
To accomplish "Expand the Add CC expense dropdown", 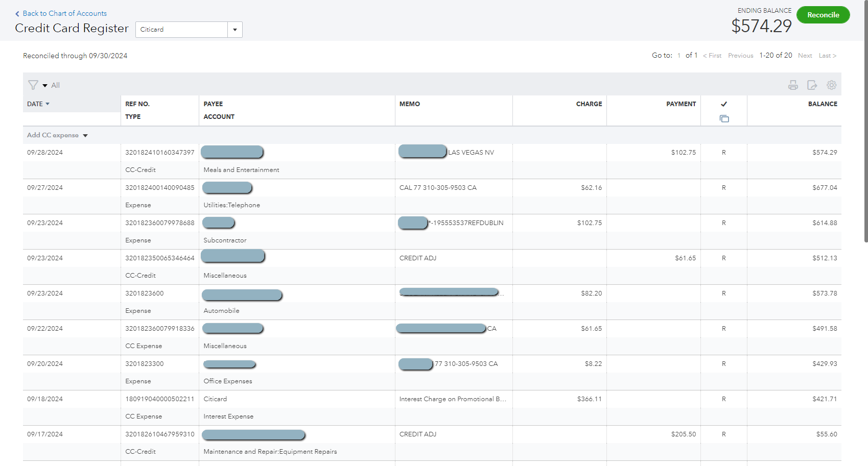I will point(85,136).
